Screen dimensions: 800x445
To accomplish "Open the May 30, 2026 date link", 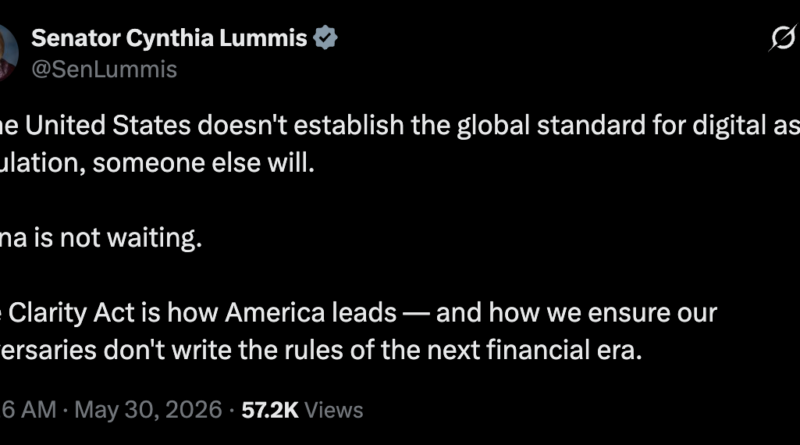I will pyautogui.click(x=148, y=410).
